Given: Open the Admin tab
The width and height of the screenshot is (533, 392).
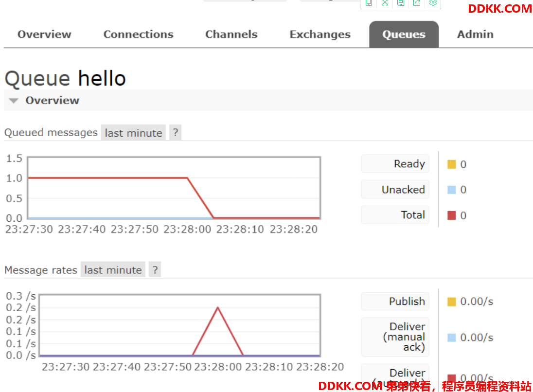Looking at the screenshot, I should [x=475, y=35].
